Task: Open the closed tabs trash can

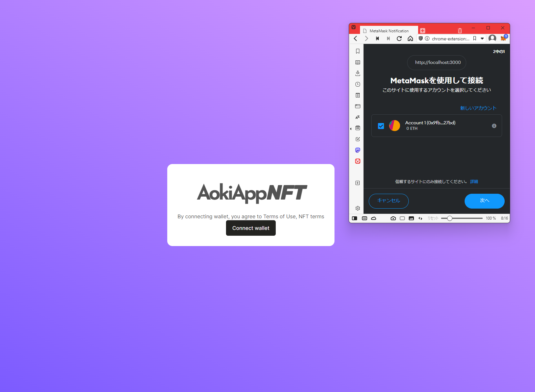Action: tap(460, 31)
